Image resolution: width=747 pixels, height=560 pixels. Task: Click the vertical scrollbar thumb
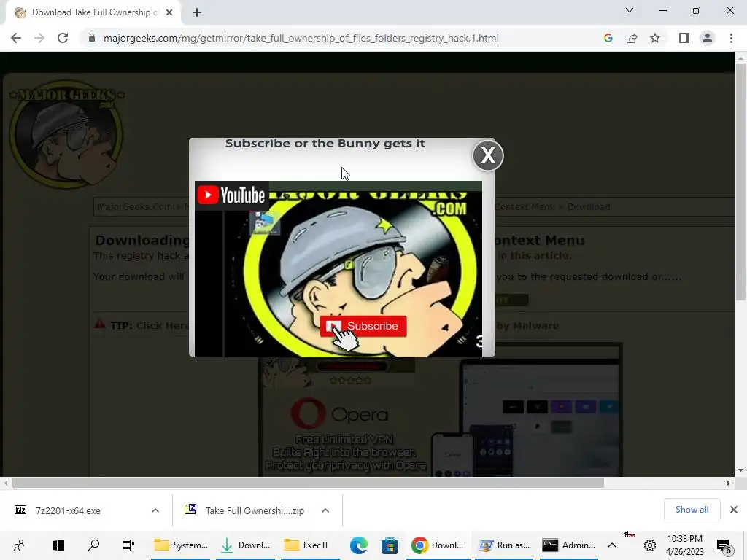click(x=740, y=182)
